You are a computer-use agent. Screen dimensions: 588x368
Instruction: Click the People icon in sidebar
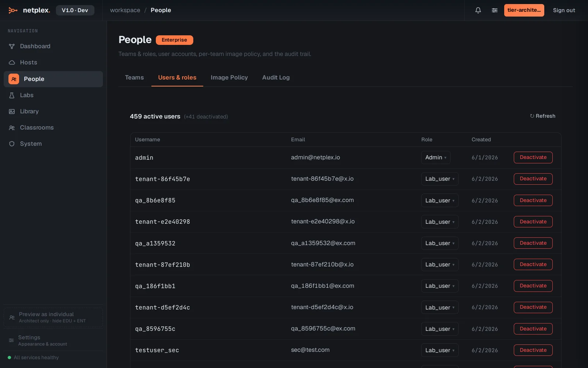[14, 79]
